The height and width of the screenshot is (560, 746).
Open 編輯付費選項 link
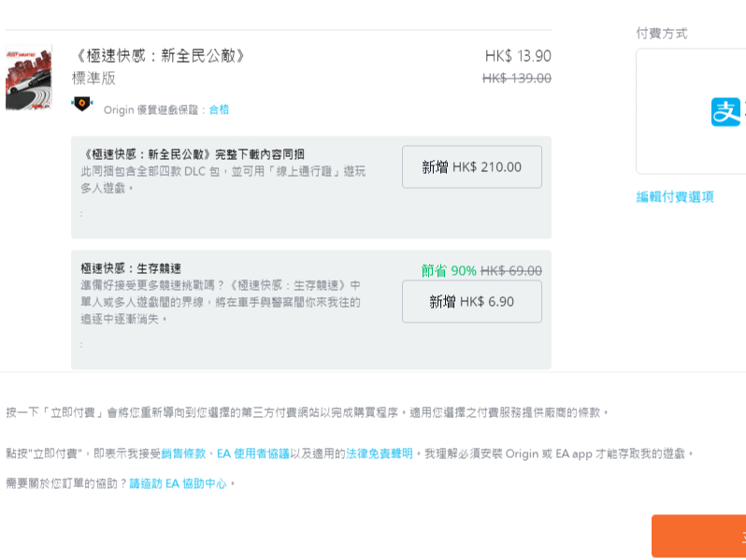(x=675, y=197)
